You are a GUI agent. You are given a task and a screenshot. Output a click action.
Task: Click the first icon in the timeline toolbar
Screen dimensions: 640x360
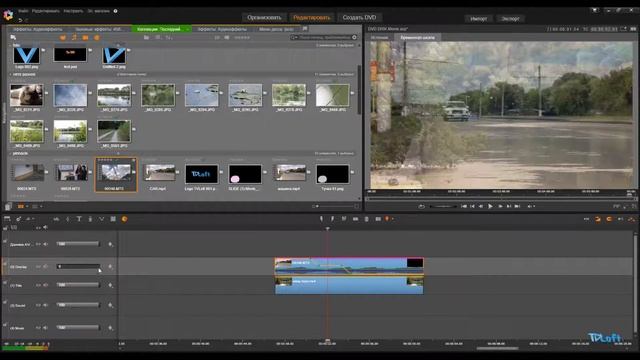click(7, 219)
